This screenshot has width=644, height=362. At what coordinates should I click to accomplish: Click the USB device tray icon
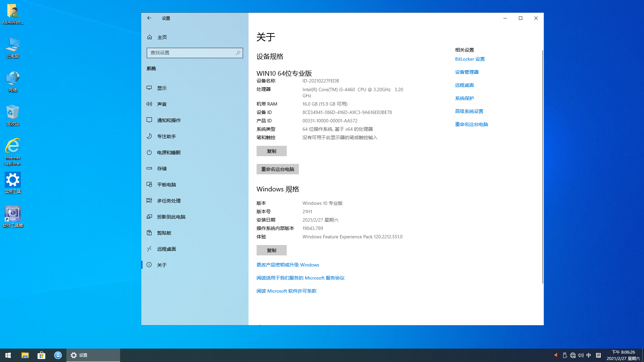tap(565, 355)
